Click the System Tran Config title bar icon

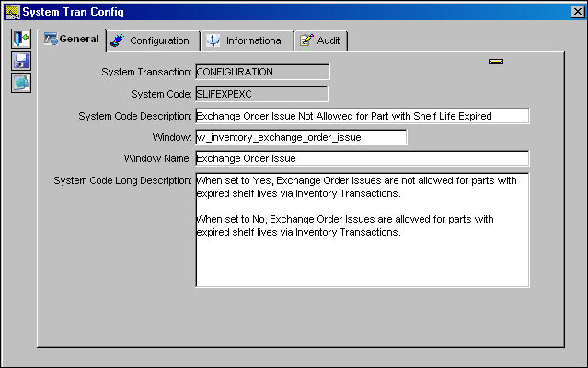[12, 12]
